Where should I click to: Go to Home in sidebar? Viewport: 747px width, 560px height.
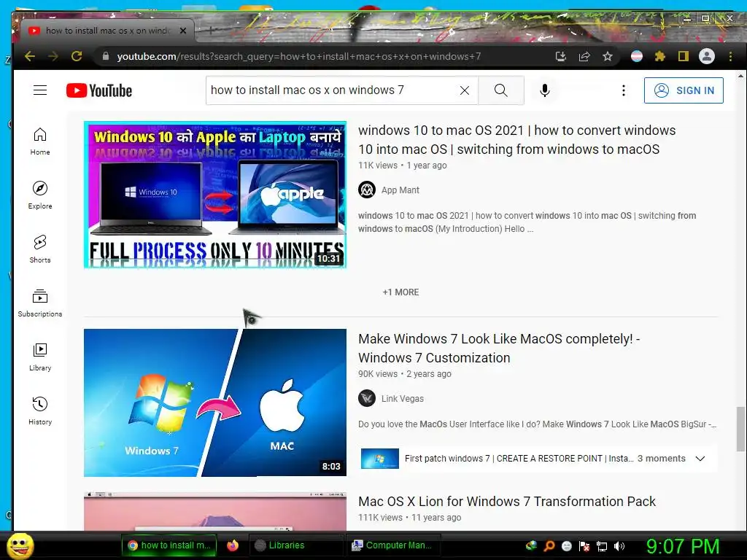pyautogui.click(x=40, y=141)
